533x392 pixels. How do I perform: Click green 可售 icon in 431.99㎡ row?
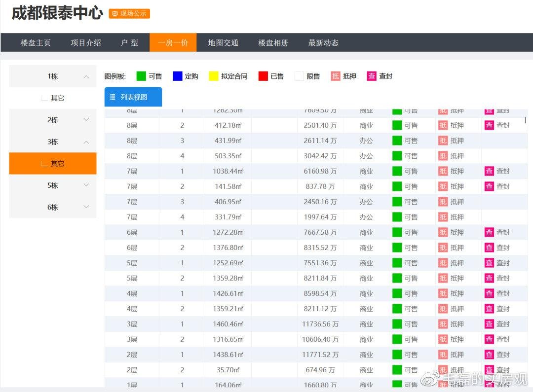(397, 141)
